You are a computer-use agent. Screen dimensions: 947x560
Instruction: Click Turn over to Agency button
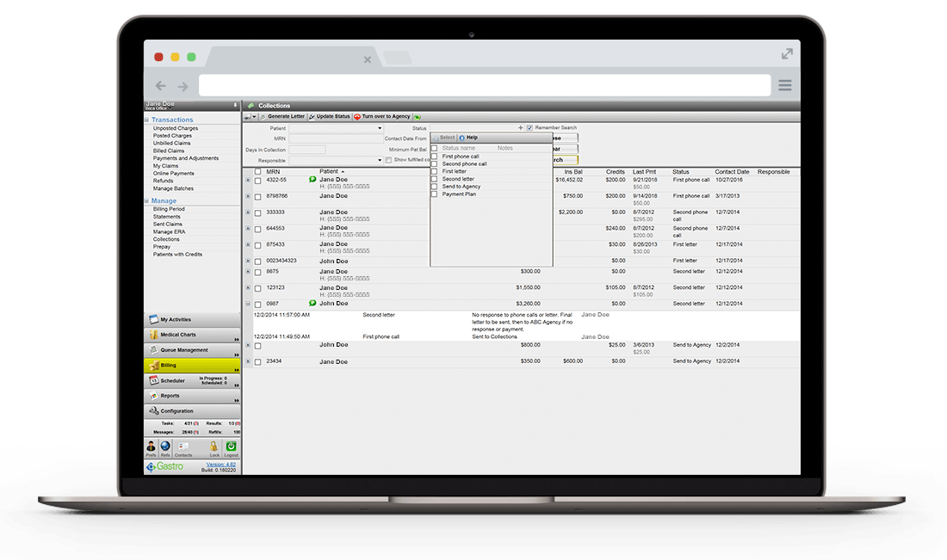click(381, 116)
